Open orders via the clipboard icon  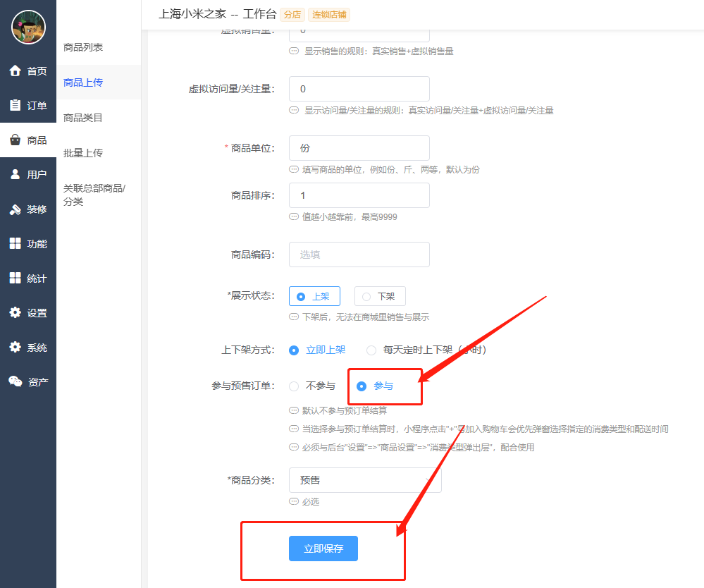[15, 105]
